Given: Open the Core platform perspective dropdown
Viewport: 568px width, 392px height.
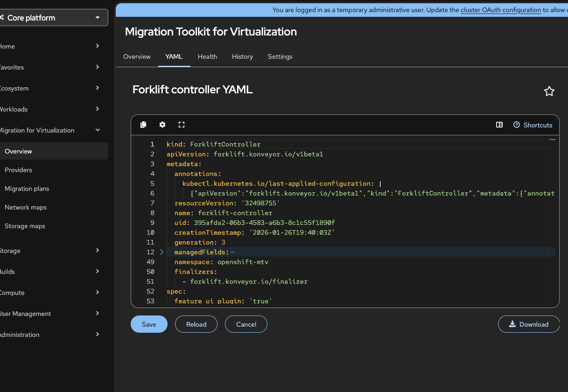Looking at the screenshot, I should [x=54, y=18].
